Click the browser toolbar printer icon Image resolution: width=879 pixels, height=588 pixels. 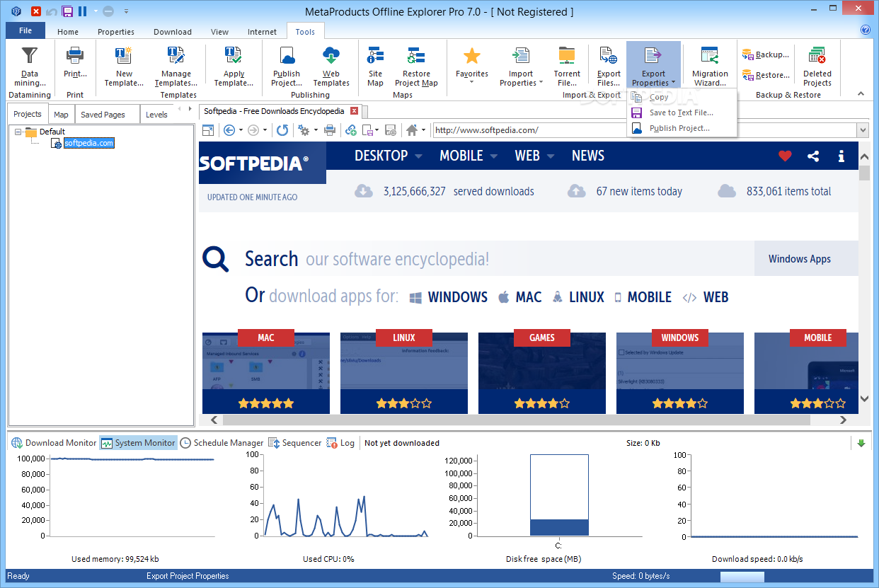tap(330, 130)
